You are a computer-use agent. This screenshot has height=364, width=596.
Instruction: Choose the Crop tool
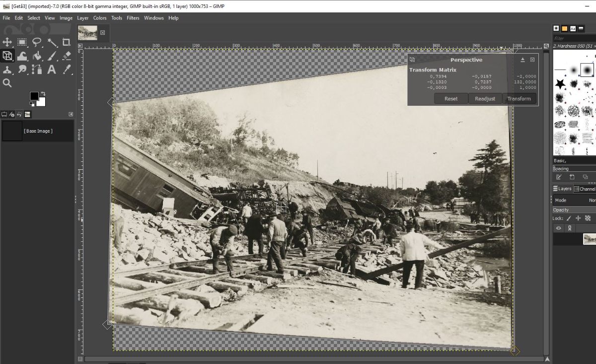67,42
